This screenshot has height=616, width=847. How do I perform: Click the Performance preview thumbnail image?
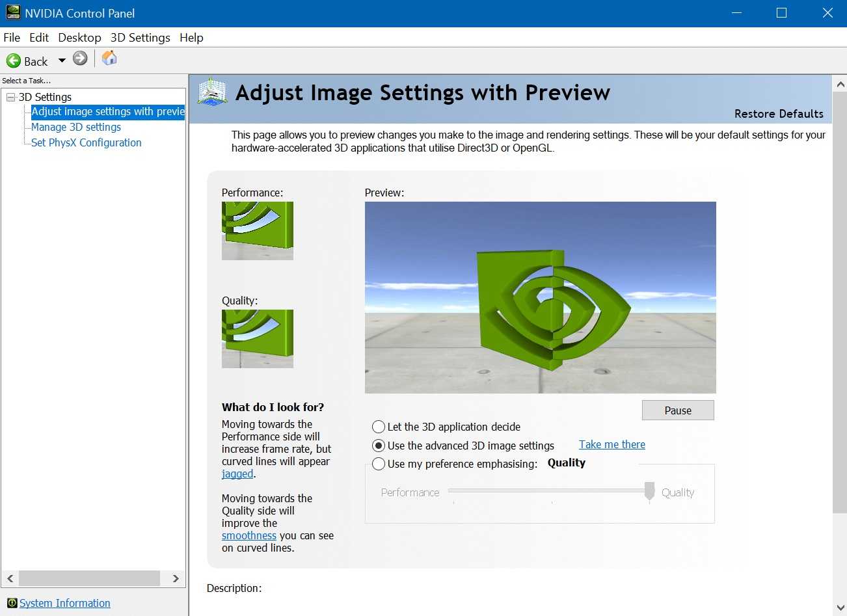[257, 230]
